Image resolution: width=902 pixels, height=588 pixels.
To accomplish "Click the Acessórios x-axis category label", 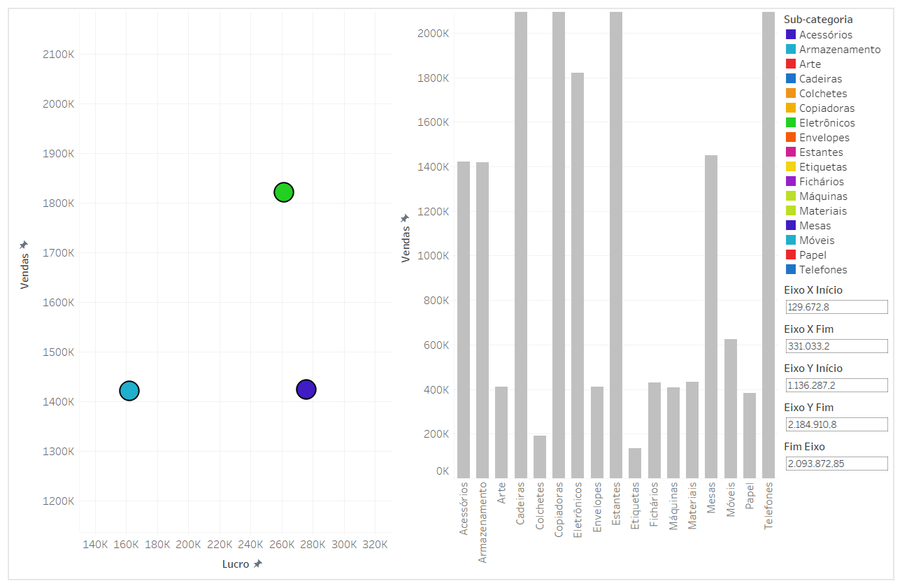I will tap(464, 509).
